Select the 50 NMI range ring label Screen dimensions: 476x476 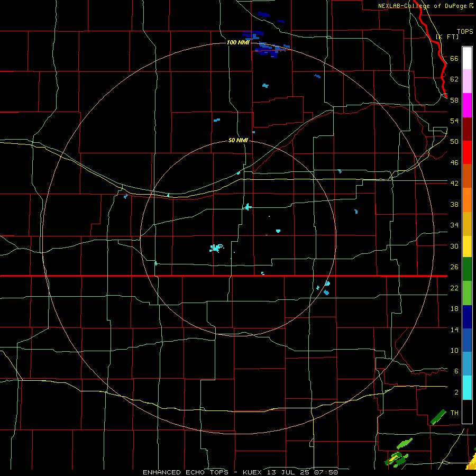pos(238,140)
